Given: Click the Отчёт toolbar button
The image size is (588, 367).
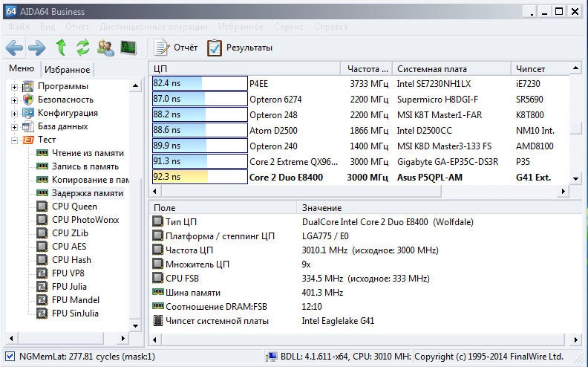Looking at the screenshot, I should pyautogui.click(x=176, y=48).
